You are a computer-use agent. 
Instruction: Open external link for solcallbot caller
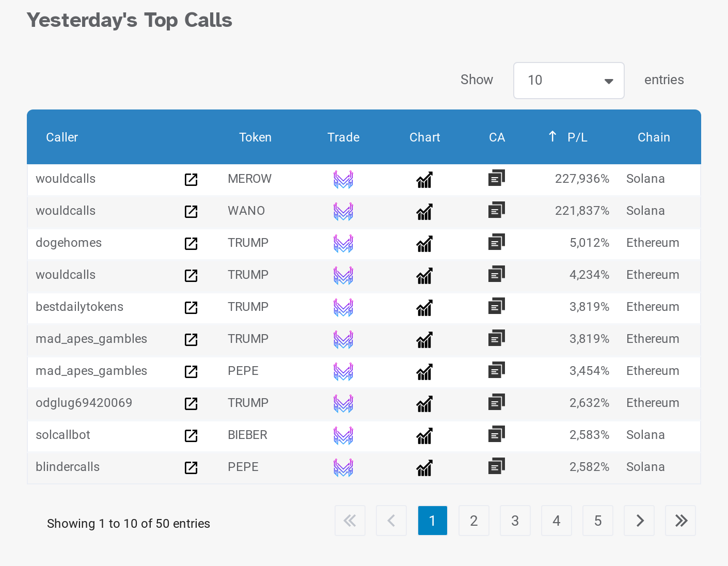191,435
